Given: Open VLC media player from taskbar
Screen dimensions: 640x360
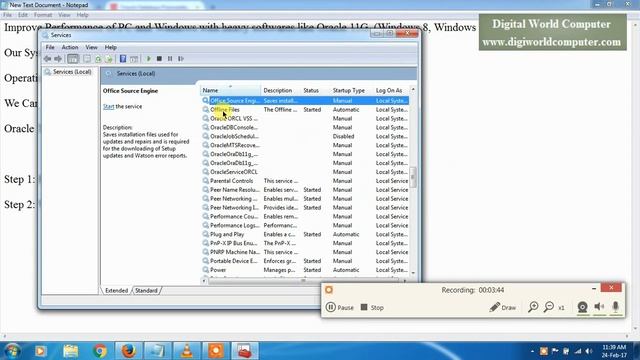Looking at the screenshot, I should coord(187,351).
